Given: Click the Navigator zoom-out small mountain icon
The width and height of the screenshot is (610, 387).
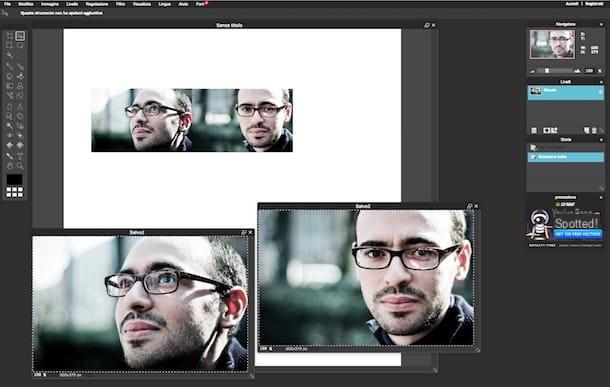Looking at the screenshot, I should click(x=533, y=71).
